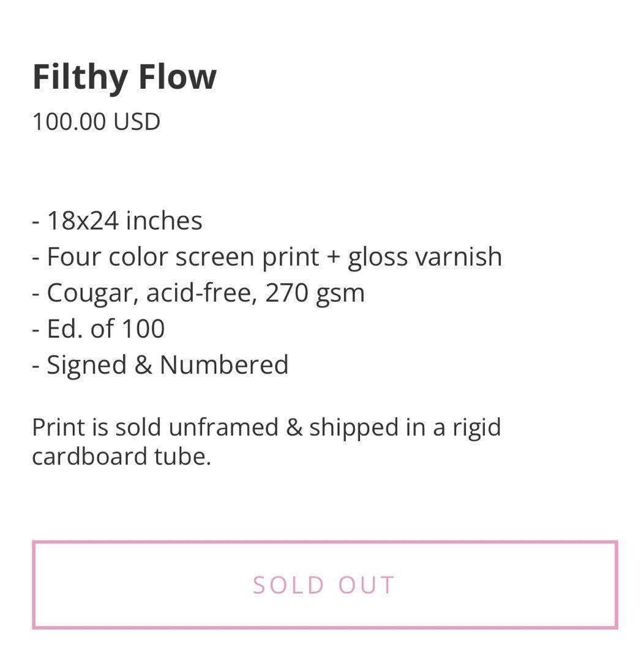Select the Filthy Flow product title
The width and height of the screenshot is (644, 661).
pos(124,76)
